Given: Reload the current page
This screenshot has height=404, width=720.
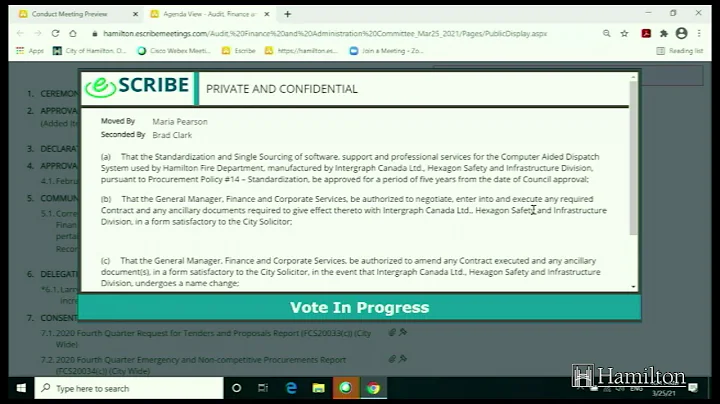Looking at the screenshot, I should click(56, 34).
